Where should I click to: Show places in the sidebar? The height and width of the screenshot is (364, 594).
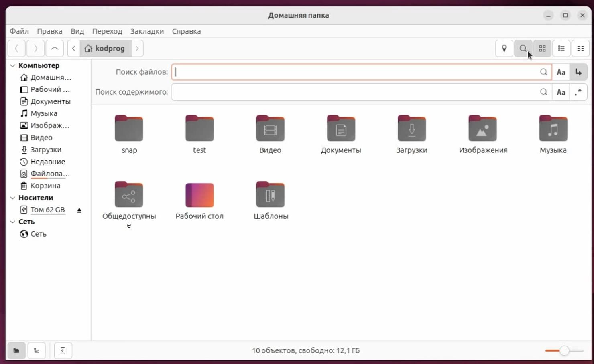(x=16, y=351)
